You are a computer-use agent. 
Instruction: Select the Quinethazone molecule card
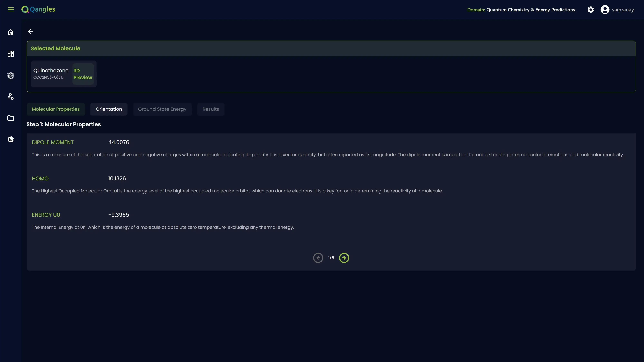coord(51,74)
